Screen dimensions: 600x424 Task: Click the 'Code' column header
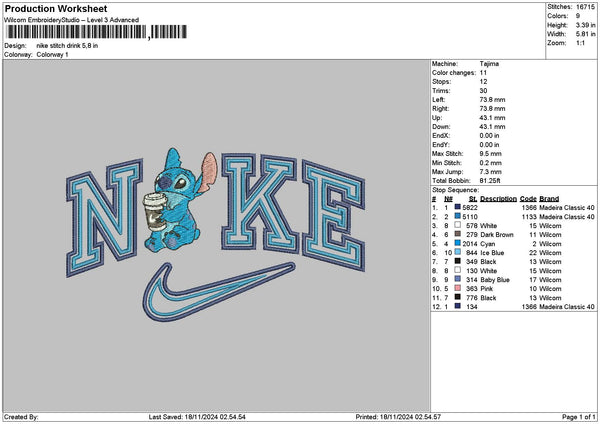point(528,199)
